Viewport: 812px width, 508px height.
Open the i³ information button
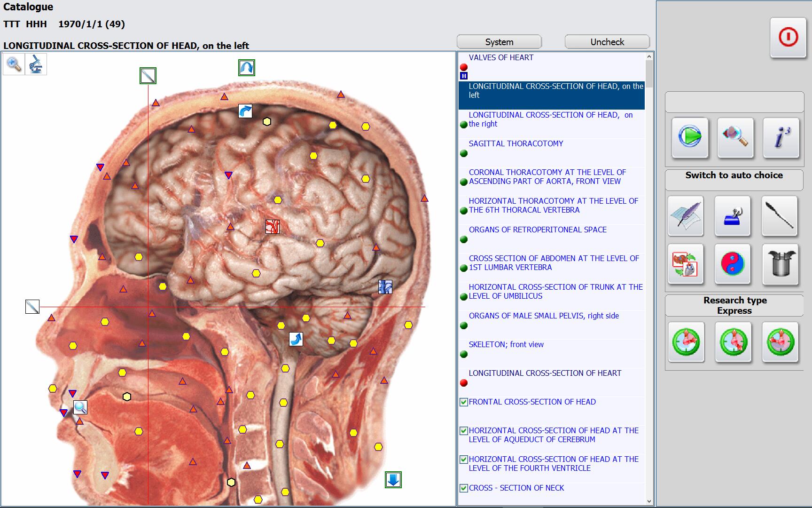click(x=781, y=137)
